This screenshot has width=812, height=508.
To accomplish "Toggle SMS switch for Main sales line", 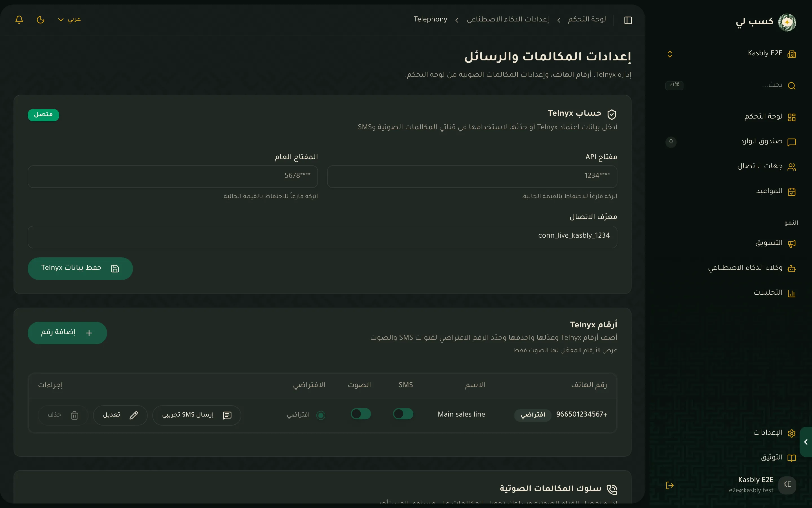I will click(403, 414).
